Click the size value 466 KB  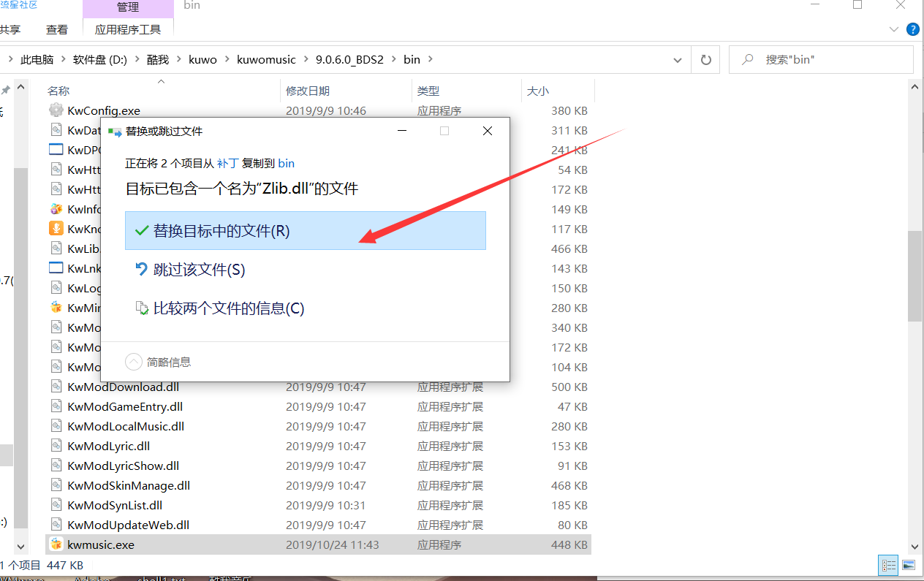569,248
